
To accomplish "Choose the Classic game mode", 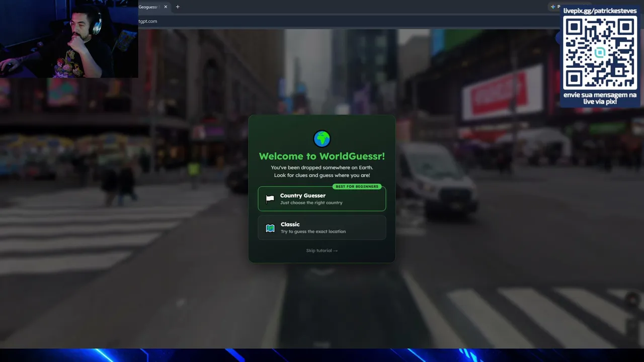I will 322,228.
